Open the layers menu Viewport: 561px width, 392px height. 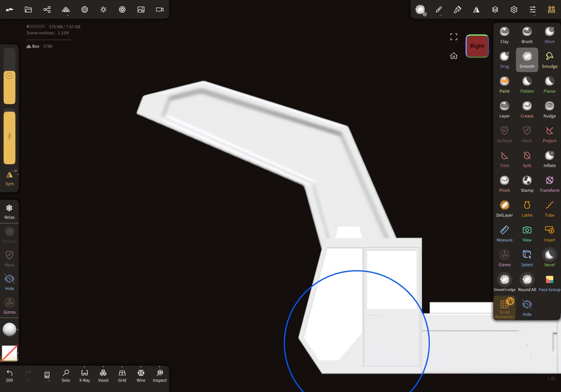pos(495,9)
